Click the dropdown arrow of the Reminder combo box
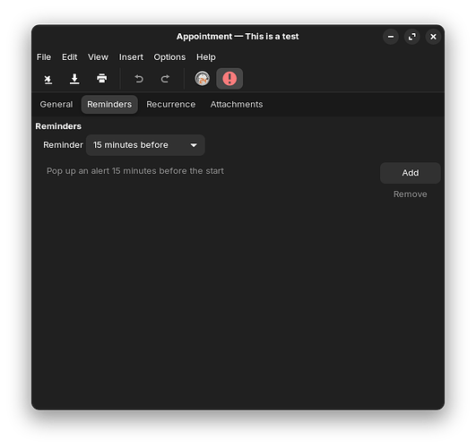The image size is (476, 448). 194,145
